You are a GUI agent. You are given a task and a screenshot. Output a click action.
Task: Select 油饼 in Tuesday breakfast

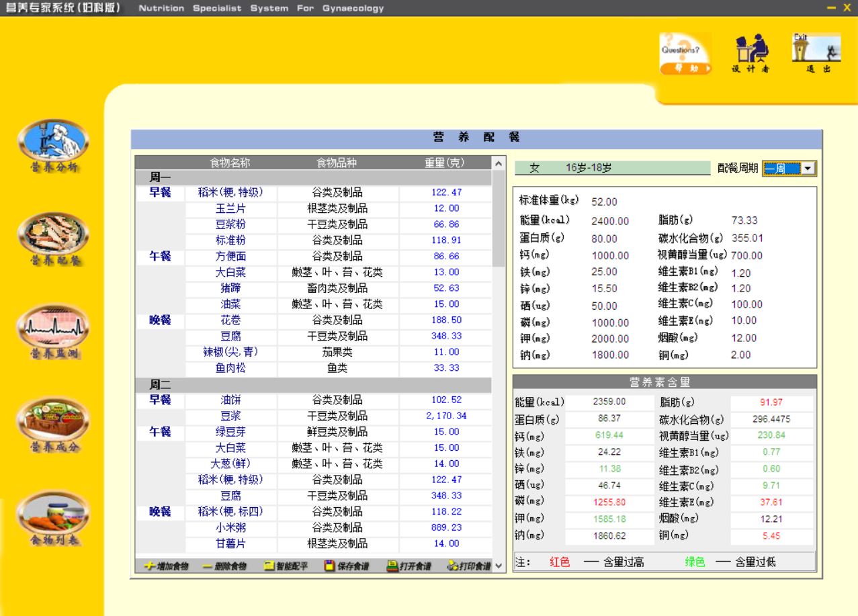(230, 400)
